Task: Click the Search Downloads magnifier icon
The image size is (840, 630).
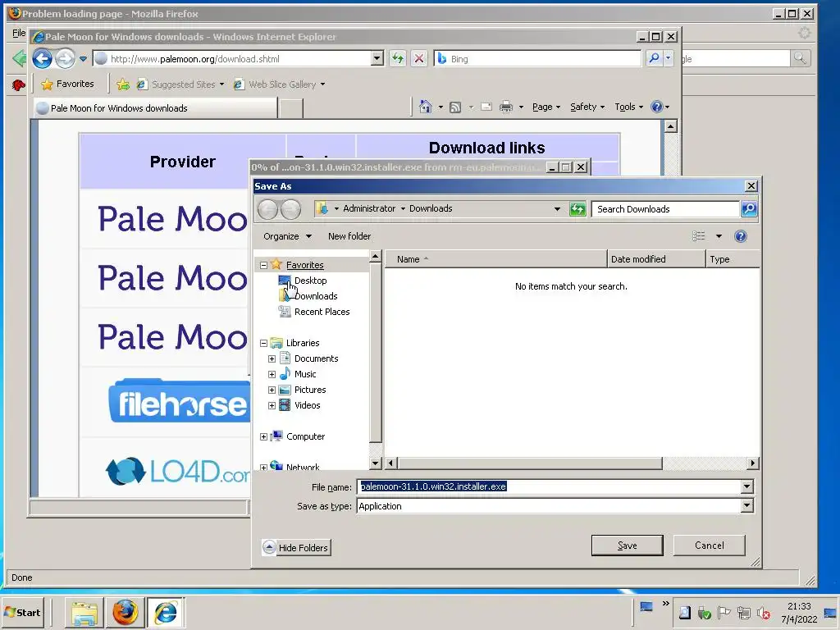Action: (x=749, y=209)
